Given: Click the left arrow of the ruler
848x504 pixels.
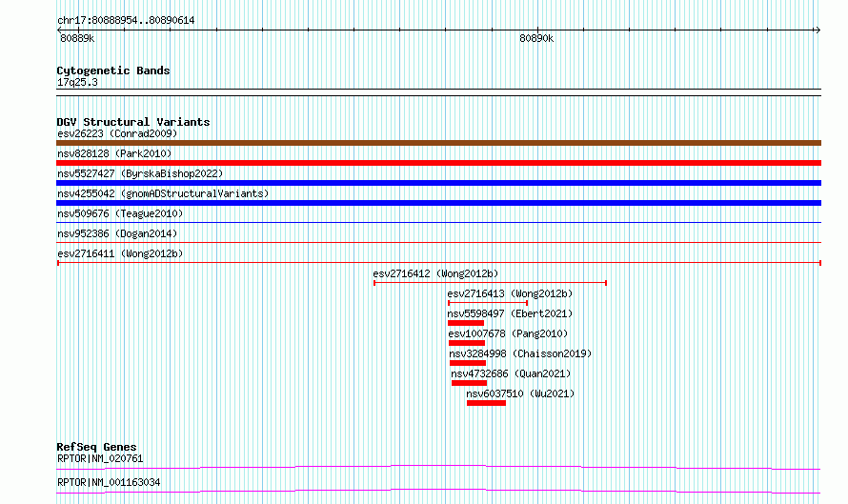Looking at the screenshot, I should (x=59, y=30).
